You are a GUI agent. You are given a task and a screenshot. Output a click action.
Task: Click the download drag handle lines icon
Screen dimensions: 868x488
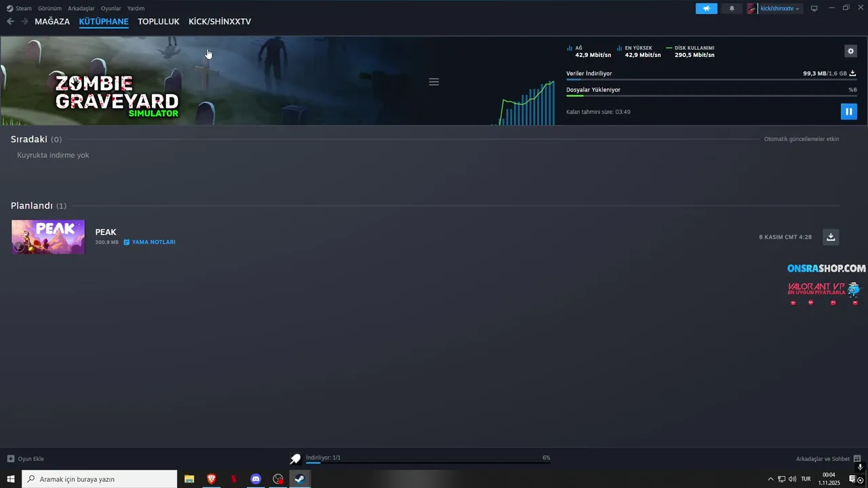[x=434, y=82]
